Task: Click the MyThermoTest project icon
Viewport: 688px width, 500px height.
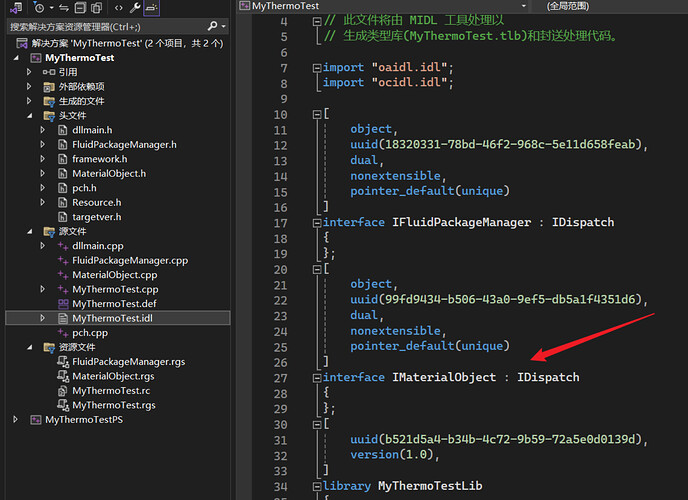Action: click(x=36, y=58)
